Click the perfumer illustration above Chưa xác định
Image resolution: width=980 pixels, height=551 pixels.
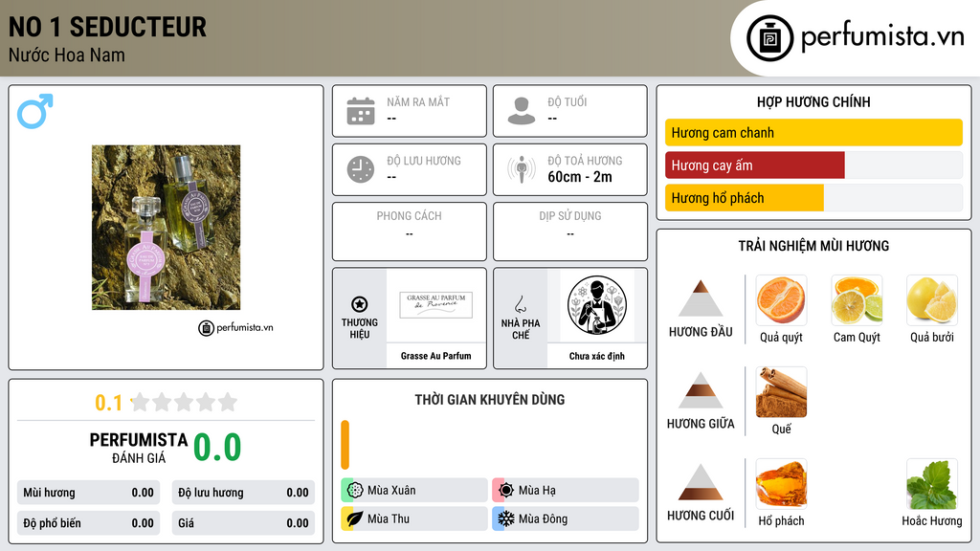597,305
